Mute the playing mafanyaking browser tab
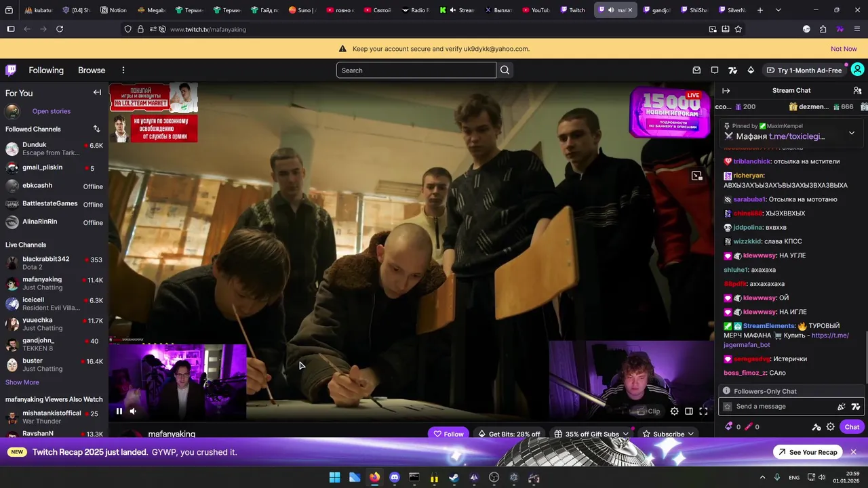 click(x=610, y=10)
